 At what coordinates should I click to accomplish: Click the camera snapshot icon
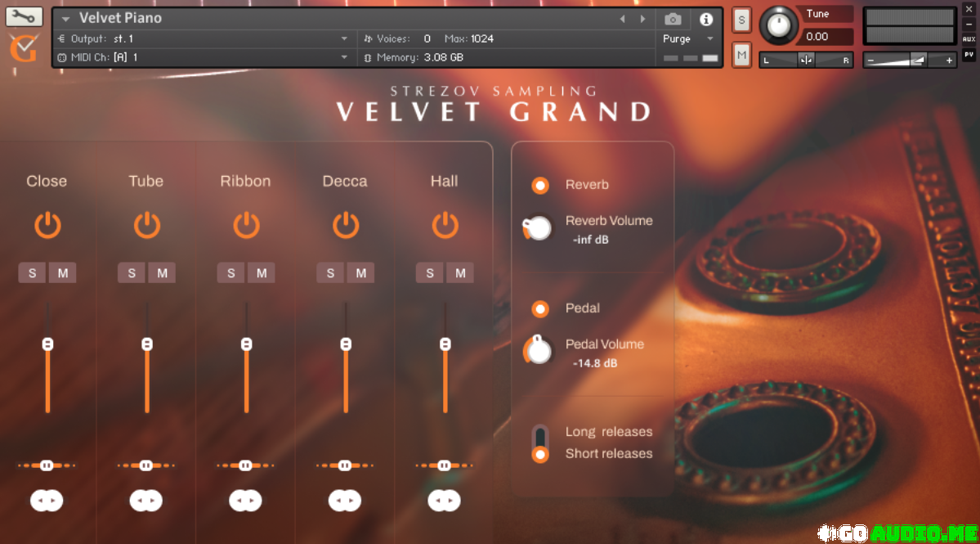[x=673, y=19]
